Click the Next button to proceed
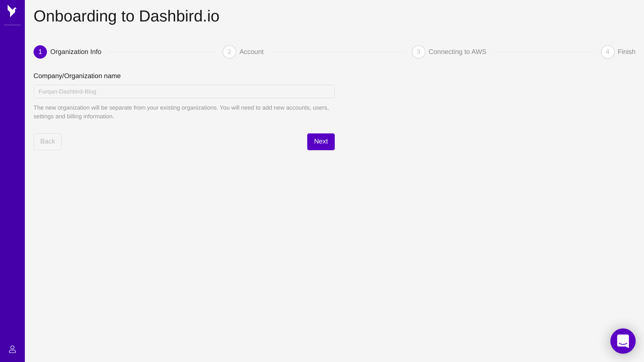644x362 pixels. point(321,141)
